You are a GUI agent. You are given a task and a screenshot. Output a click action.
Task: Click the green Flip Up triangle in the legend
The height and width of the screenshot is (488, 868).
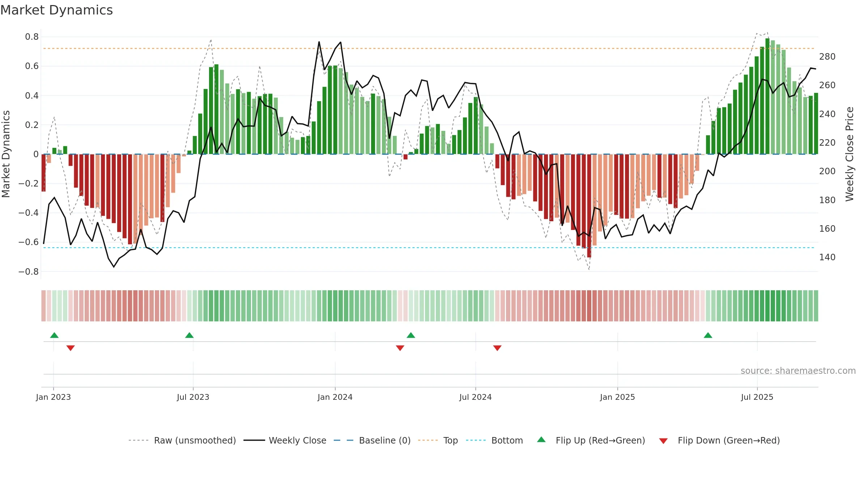click(x=541, y=440)
